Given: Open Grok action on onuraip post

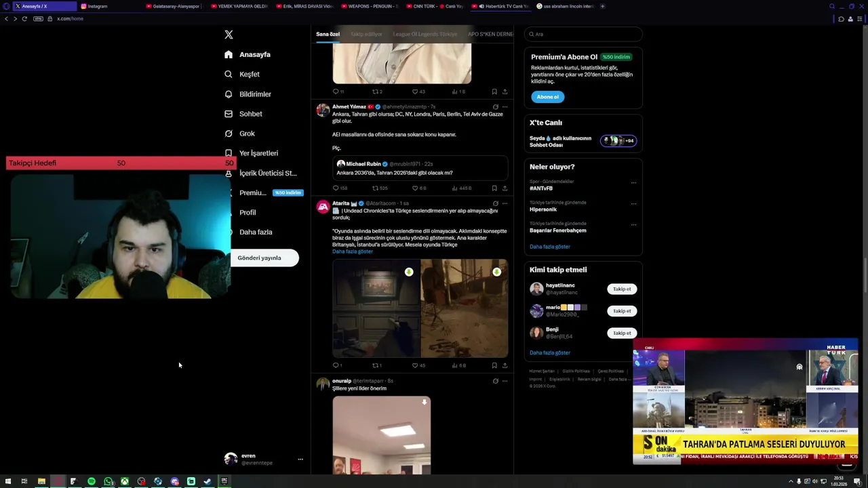Looking at the screenshot, I should click(495, 381).
